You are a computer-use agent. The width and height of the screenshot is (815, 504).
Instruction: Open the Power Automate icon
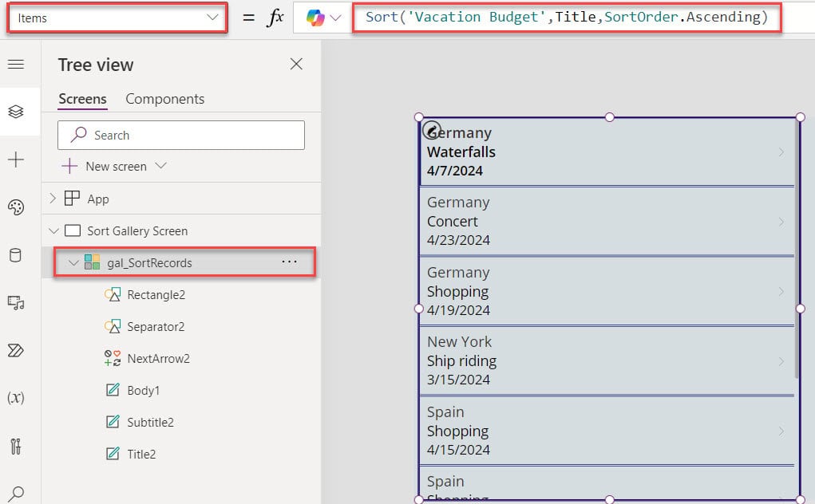[x=16, y=350]
